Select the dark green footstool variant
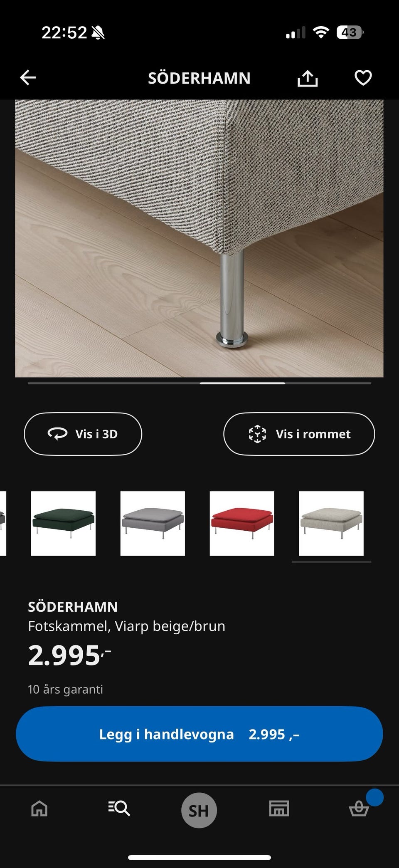 (x=63, y=523)
